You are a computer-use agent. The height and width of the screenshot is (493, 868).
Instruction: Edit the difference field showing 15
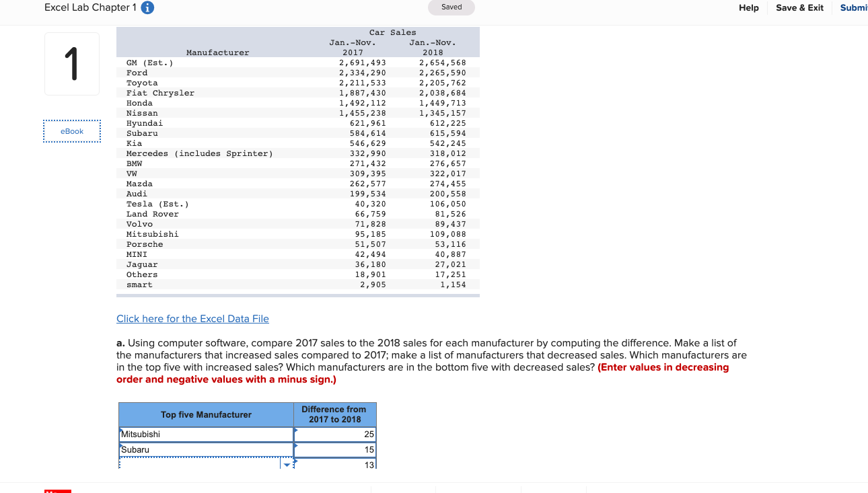(335, 450)
